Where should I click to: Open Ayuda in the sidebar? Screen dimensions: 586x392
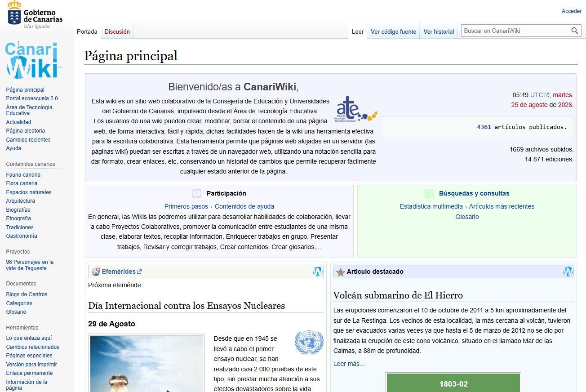(13, 148)
